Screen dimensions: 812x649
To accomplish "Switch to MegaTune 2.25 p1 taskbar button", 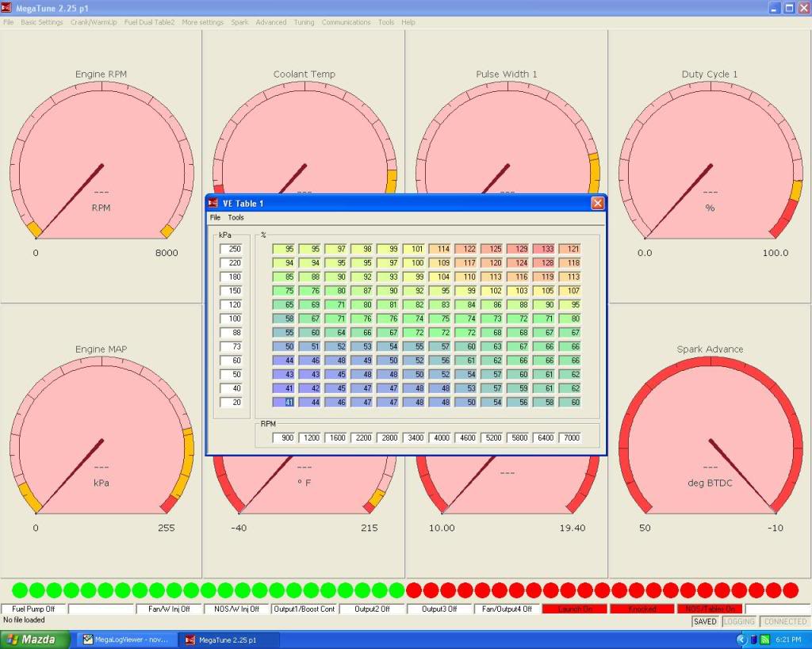I will click(228, 639).
